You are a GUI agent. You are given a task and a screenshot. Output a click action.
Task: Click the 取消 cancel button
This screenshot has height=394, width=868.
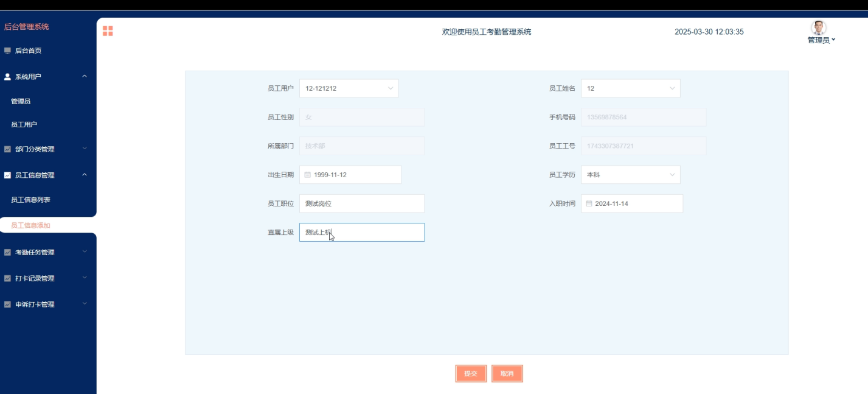(507, 373)
